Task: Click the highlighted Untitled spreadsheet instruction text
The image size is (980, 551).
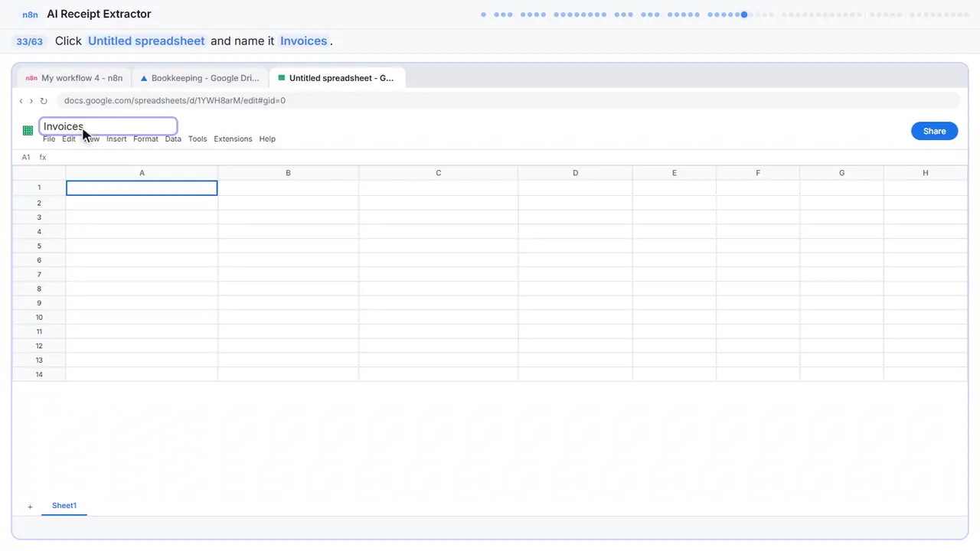Action: (x=146, y=41)
